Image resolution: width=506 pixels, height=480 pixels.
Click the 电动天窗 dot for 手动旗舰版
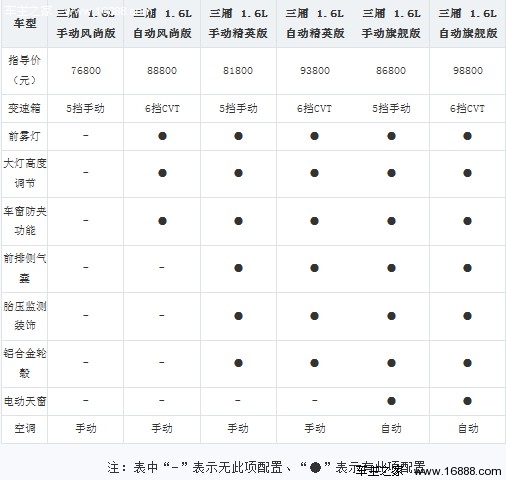391,401
